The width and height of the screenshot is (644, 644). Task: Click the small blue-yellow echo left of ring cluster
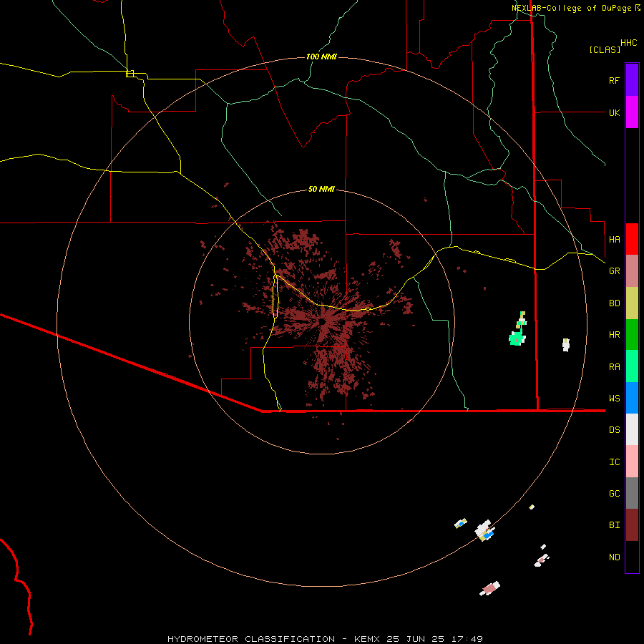[461, 523]
